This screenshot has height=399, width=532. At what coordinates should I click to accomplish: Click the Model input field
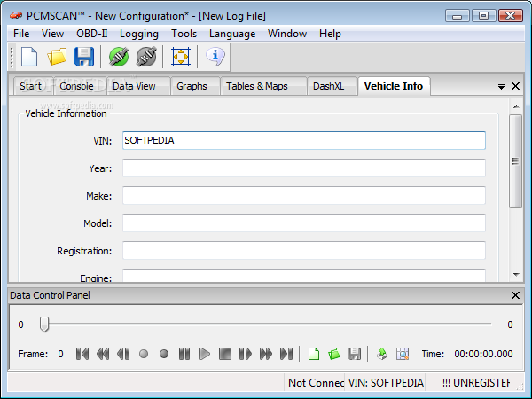(303, 223)
